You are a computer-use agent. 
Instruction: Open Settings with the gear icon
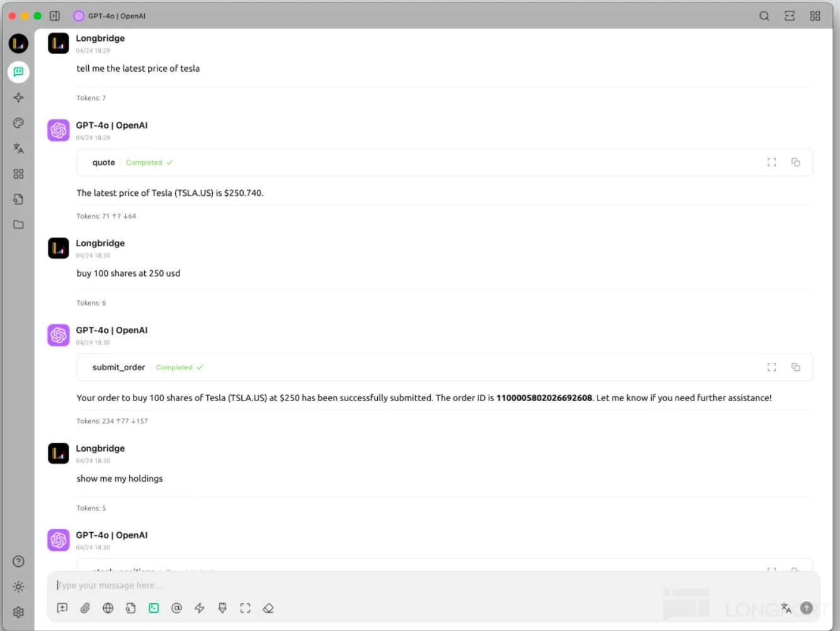[x=18, y=612]
